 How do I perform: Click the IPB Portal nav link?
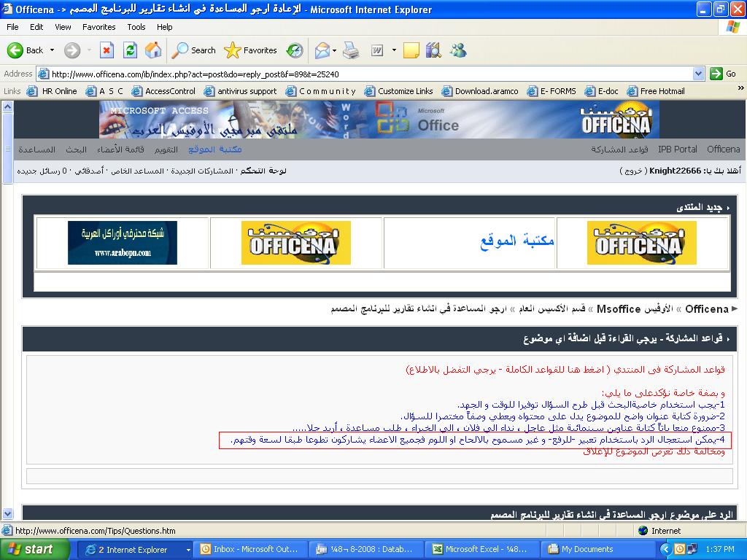[x=677, y=149]
